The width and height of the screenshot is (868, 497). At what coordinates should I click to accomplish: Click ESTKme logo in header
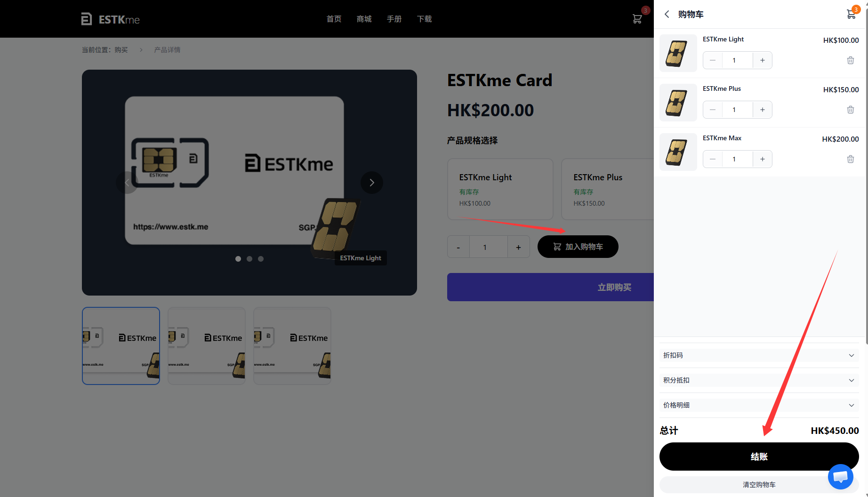[110, 19]
